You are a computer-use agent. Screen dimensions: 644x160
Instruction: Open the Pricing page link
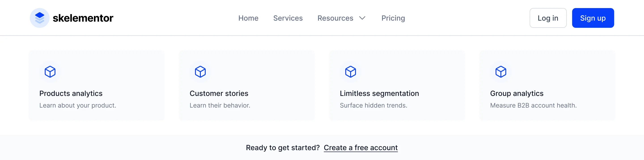[x=393, y=18]
